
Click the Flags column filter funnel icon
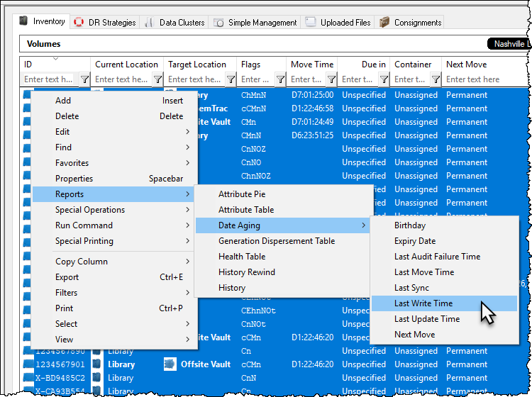point(280,79)
